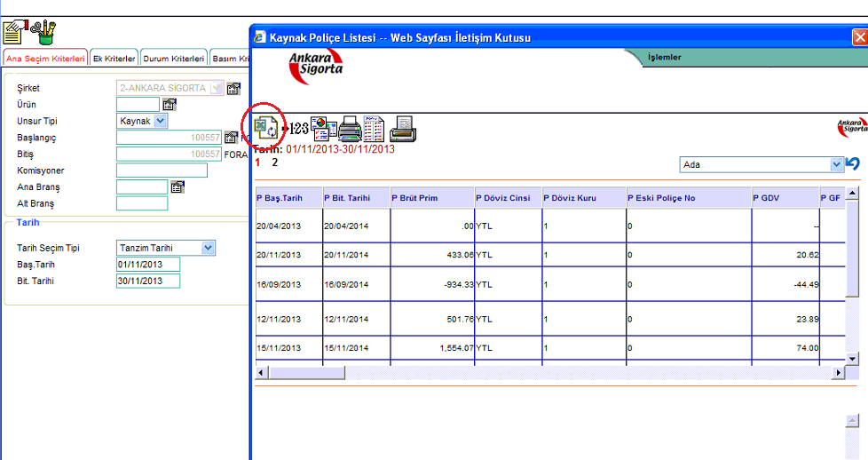This screenshot has height=460, width=868.
Task: Expand the Tarih Seçim Tipi dropdown
Action: pyautogui.click(x=208, y=249)
